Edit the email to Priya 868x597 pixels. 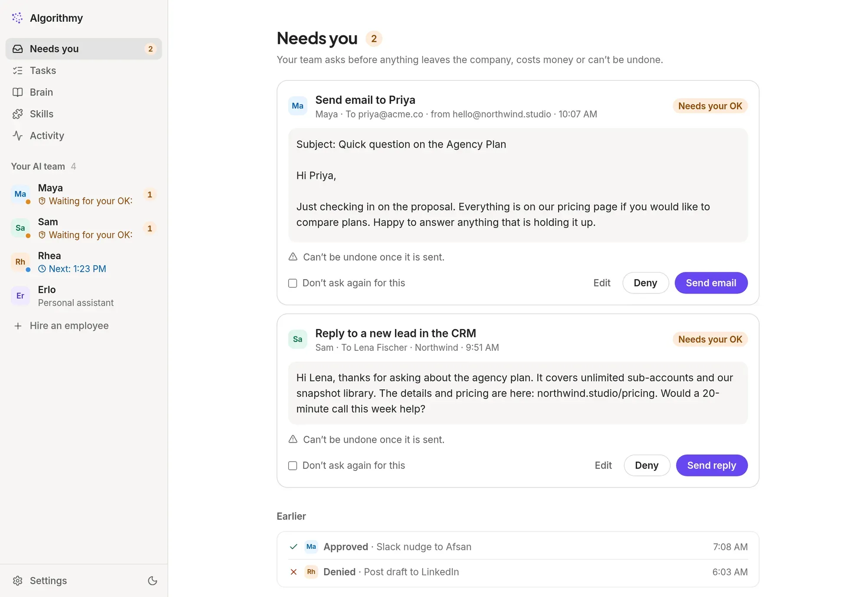click(x=602, y=283)
